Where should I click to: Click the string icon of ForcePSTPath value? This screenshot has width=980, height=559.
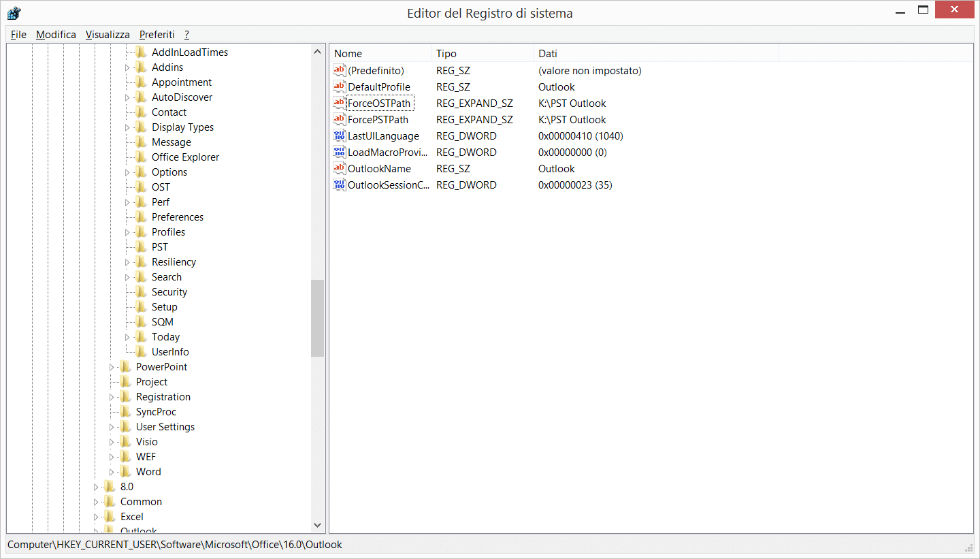(340, 119)
